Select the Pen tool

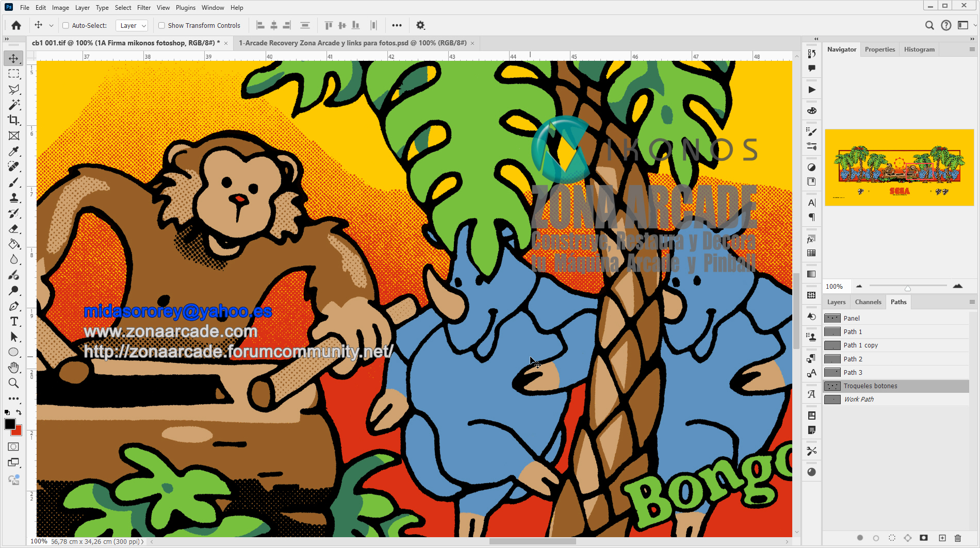14,306
